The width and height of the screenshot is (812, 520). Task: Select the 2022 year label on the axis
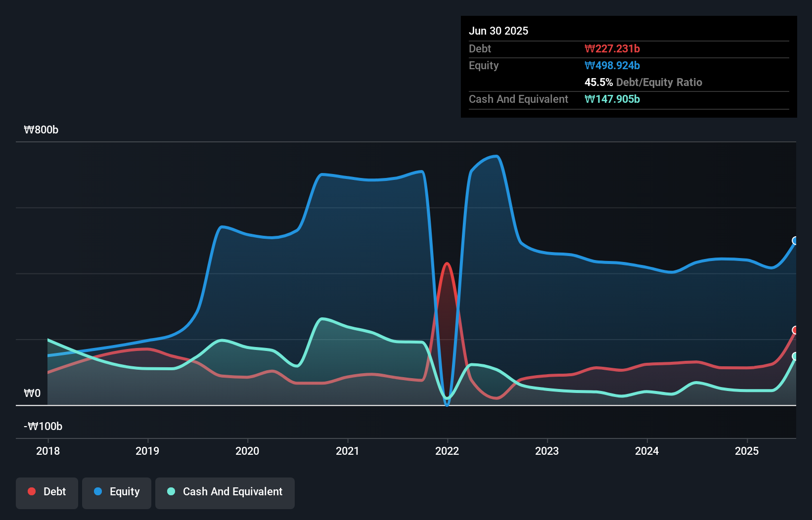point(447,451)
